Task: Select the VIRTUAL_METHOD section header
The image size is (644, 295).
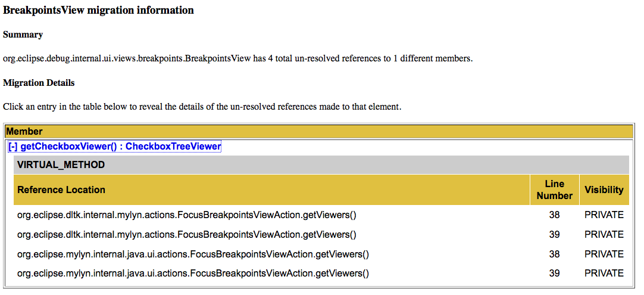Action: click(x=321, y=165)
